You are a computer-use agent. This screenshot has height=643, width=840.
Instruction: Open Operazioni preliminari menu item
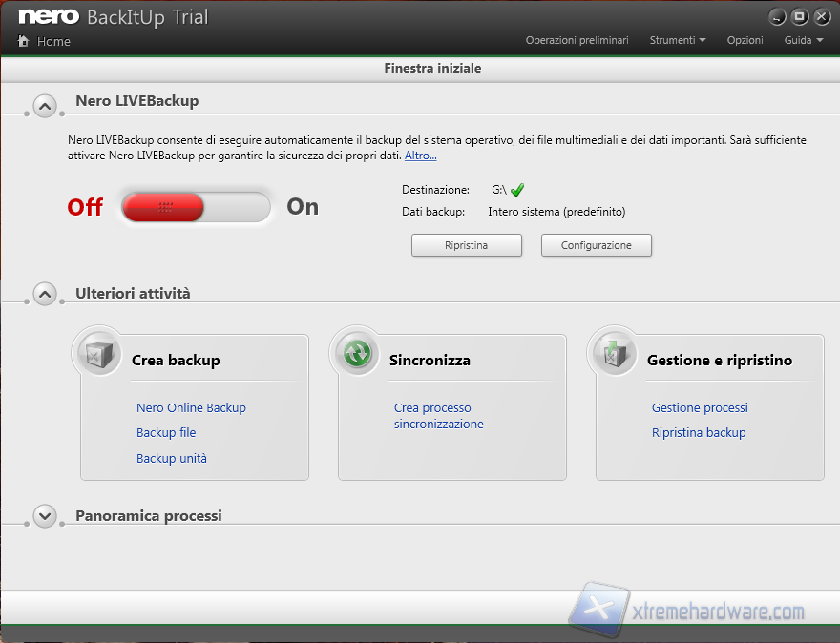pos(577,40)
